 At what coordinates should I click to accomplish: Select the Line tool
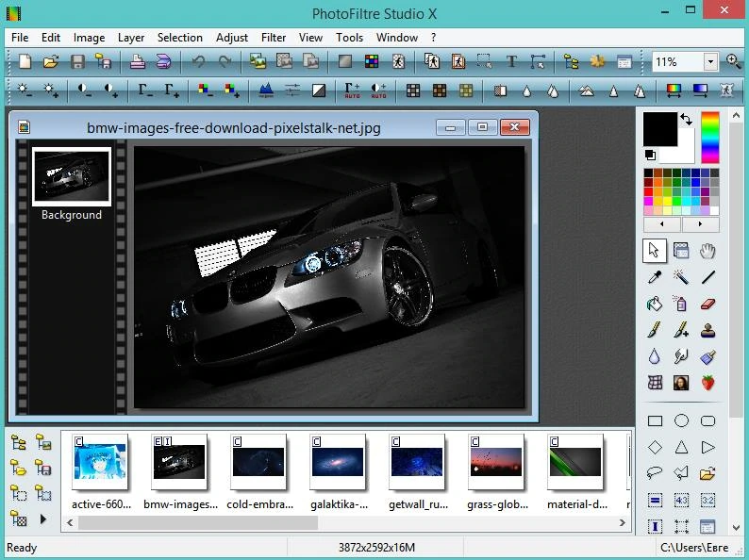[707, 277]
